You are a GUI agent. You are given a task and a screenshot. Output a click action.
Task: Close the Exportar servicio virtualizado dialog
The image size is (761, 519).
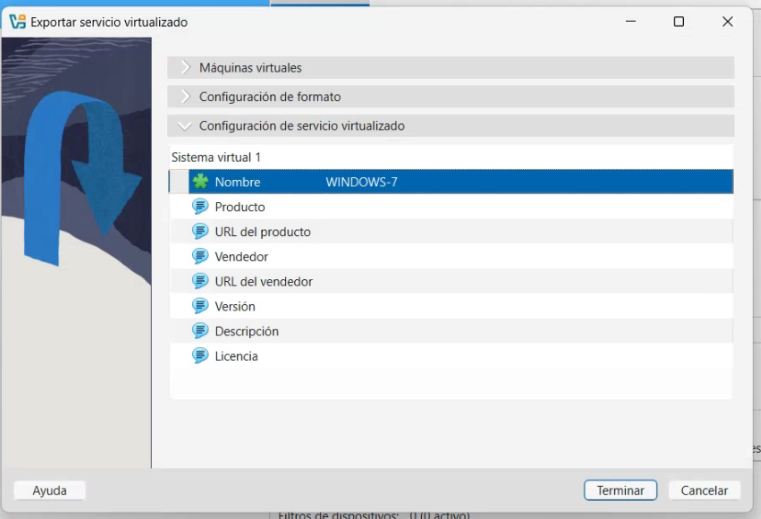(727, 21)
